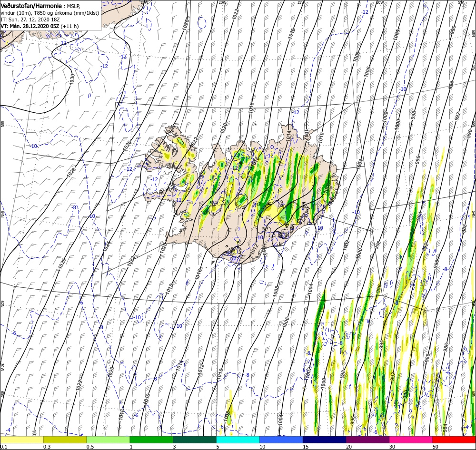
Task: Click the light green 0.5 mm legend swatch
Action: (x=108, y=440)
